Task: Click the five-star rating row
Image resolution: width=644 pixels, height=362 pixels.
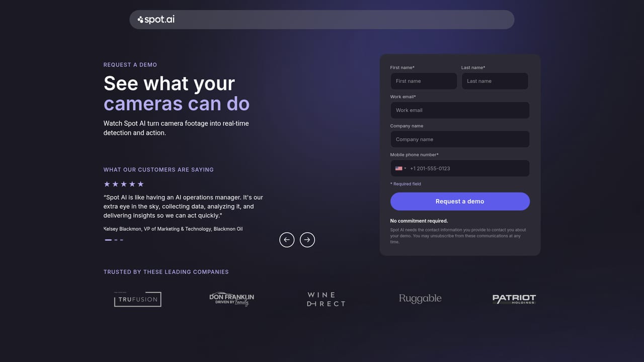Action: coord(124,184)
